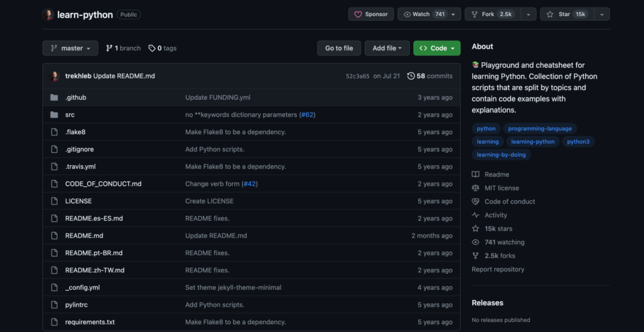This screenshot has width=644, height=332.
Task: Click the Go to file button
Action: (x=339, y=48)
